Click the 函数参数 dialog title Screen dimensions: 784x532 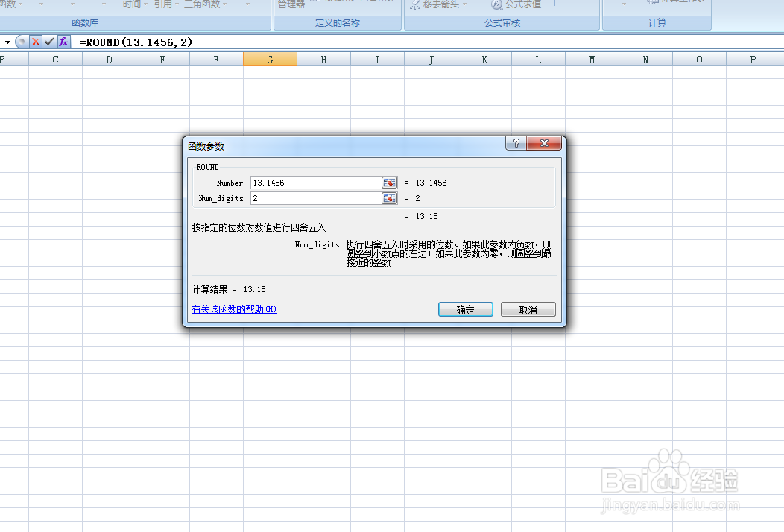(206, 147)
